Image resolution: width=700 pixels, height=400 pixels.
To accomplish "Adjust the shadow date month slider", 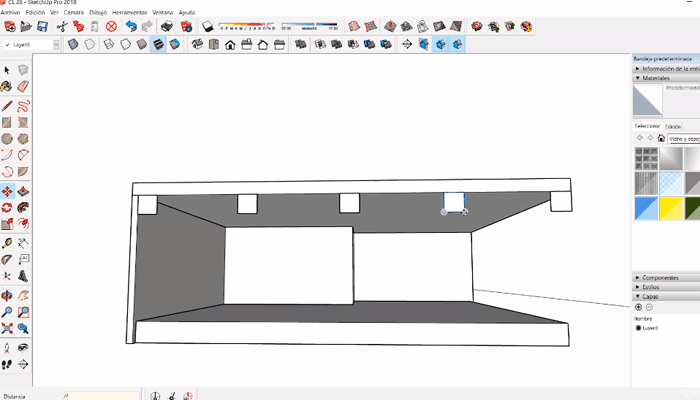I will pyautogui.click(x=247, y=26).
